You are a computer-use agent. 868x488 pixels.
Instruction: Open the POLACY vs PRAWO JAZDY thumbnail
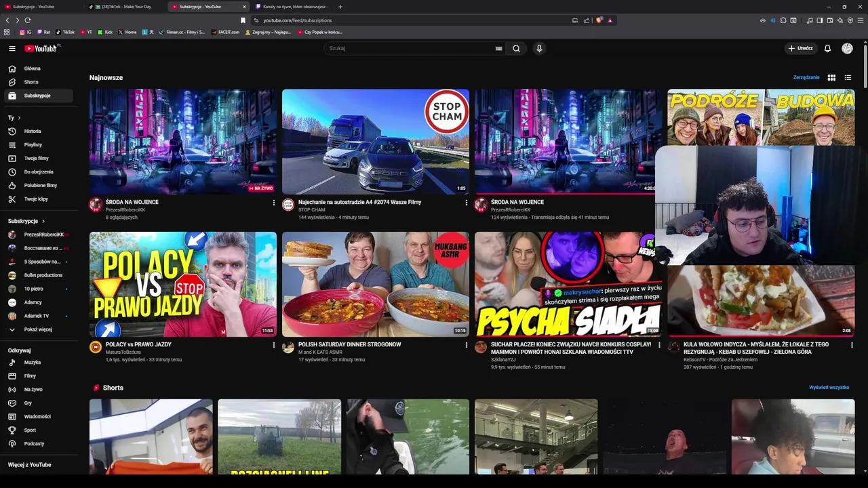coord(183,284)
